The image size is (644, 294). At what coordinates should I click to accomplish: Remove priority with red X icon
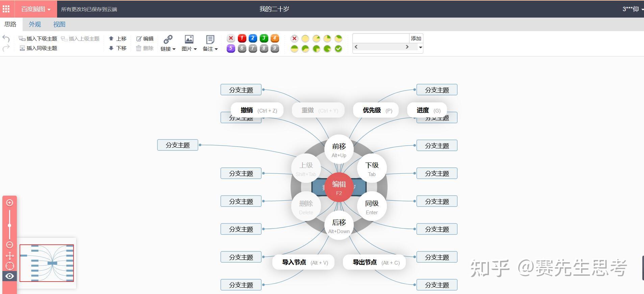point(231,38)
